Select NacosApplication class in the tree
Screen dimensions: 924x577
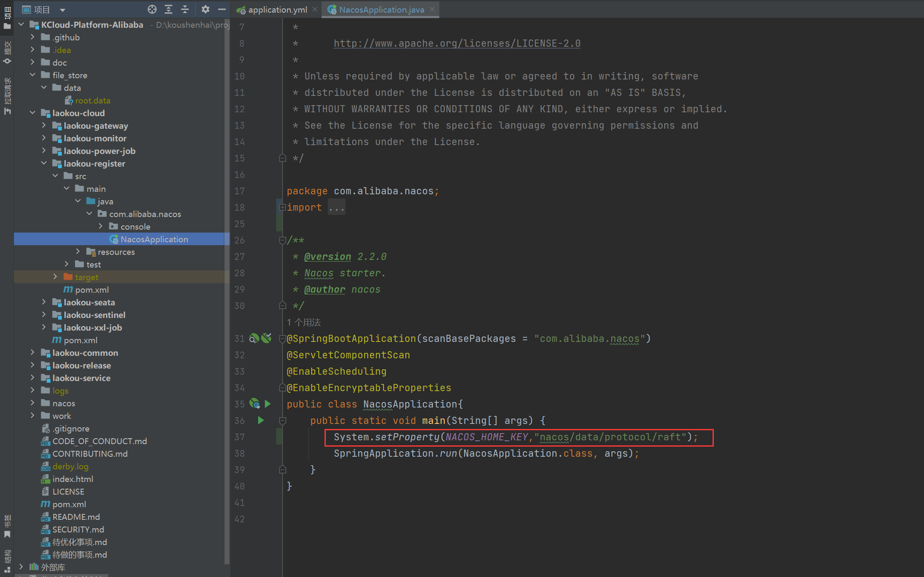122,239
